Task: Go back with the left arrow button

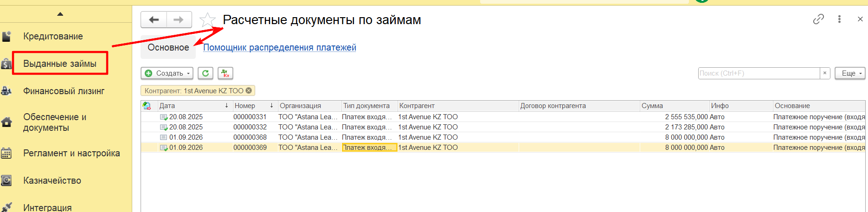Action: click(154, 19)
